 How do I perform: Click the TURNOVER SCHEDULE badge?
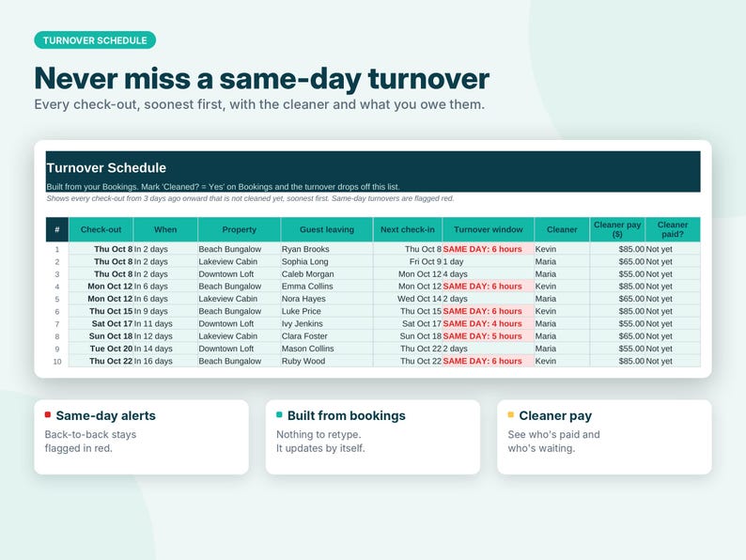click(x=95, y=40)
